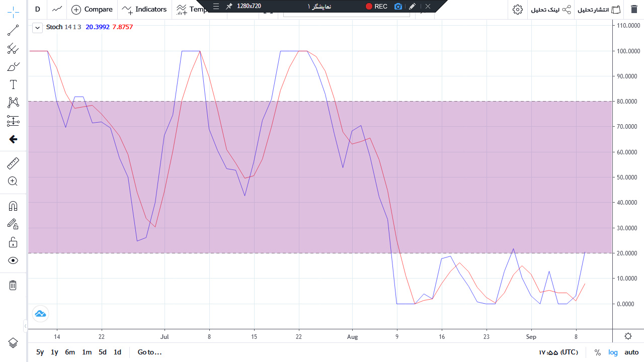Select the 6m time range

point(70,352)
